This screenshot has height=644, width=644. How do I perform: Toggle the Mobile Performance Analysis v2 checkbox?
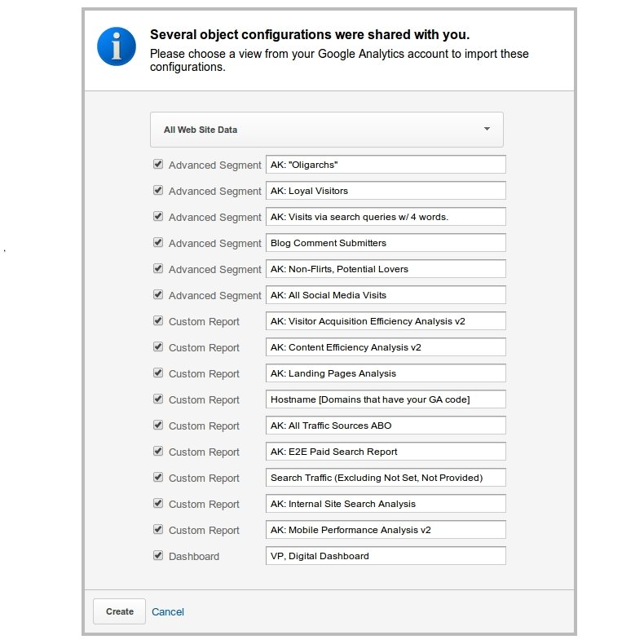coord(158,530)
